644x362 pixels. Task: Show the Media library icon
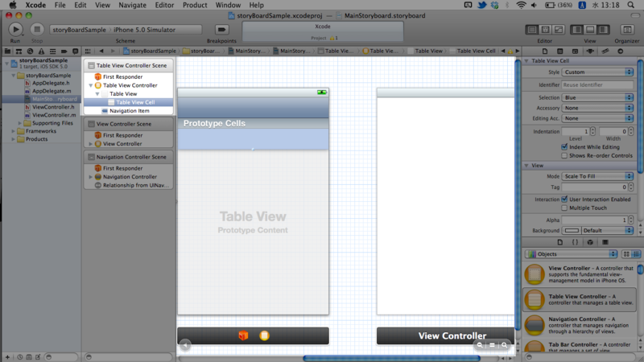tap(605, 242)
